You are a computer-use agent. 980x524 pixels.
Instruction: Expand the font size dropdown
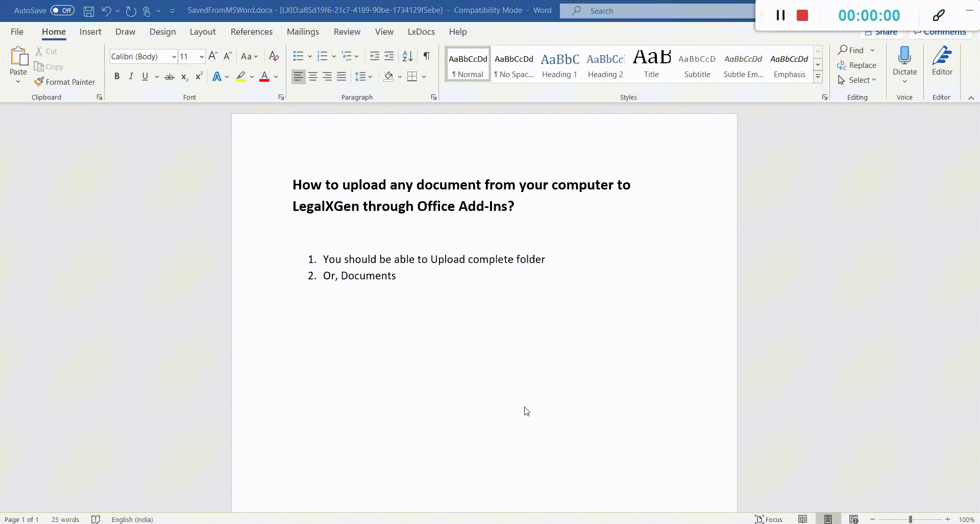click(202, 57)
